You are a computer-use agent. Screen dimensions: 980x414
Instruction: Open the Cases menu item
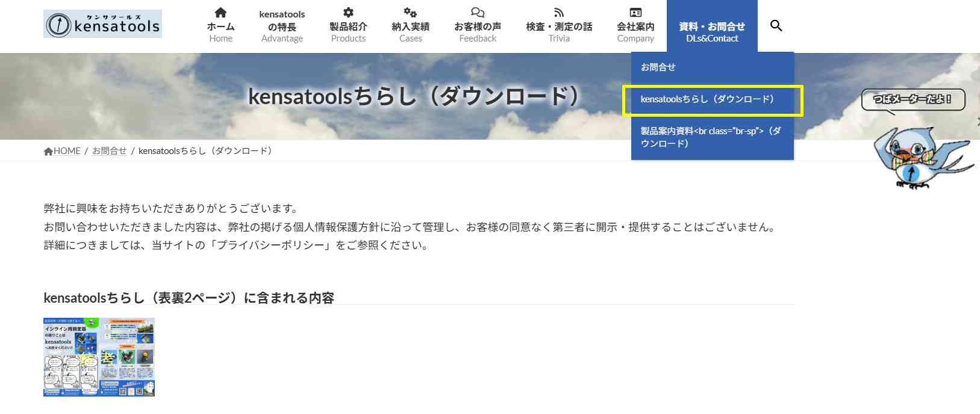(410, 26)
